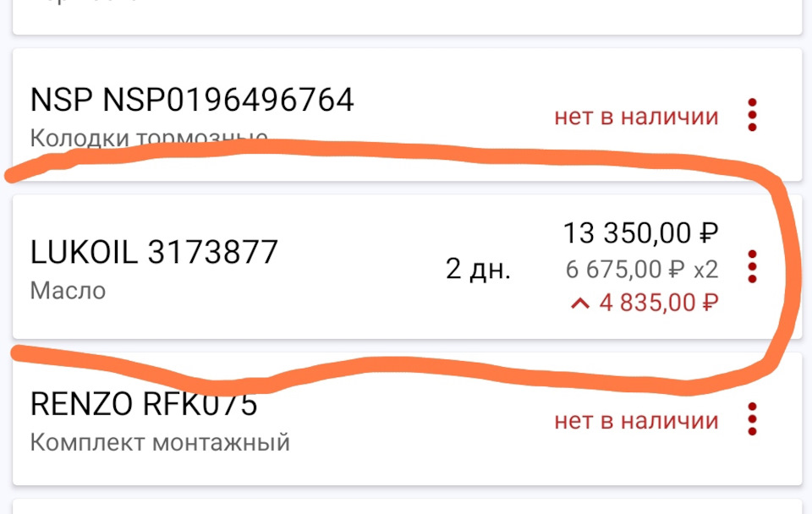Open the three-dot menu for RENZO RFK075

752,418
